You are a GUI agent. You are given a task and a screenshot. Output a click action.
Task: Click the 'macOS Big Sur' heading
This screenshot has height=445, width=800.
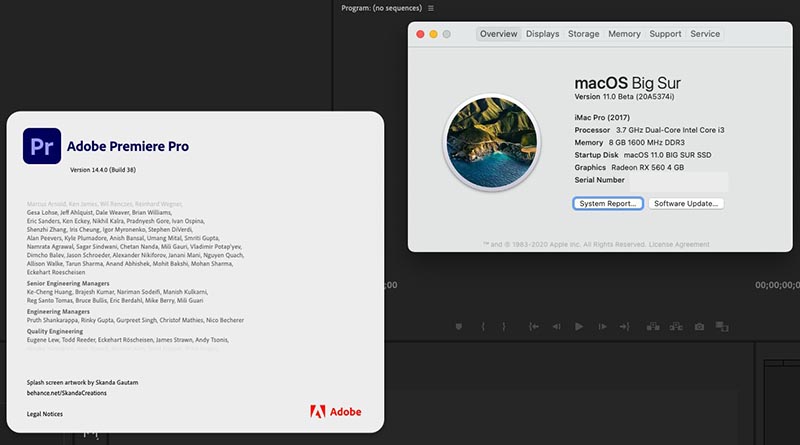[x=628, y=83]
